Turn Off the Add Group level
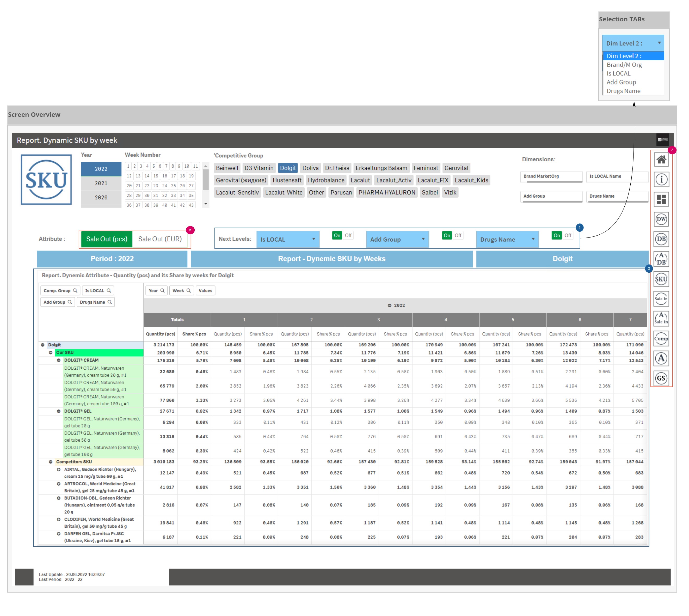This screenshot has height=616, width=689. (458, 236)
